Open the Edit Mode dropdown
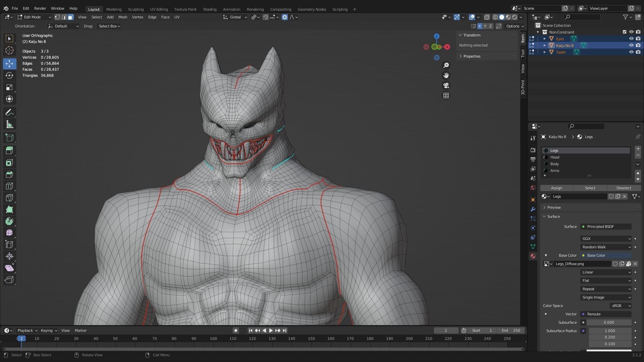Image resolution: width=644 pixels, height=362 pixels. 34,17
